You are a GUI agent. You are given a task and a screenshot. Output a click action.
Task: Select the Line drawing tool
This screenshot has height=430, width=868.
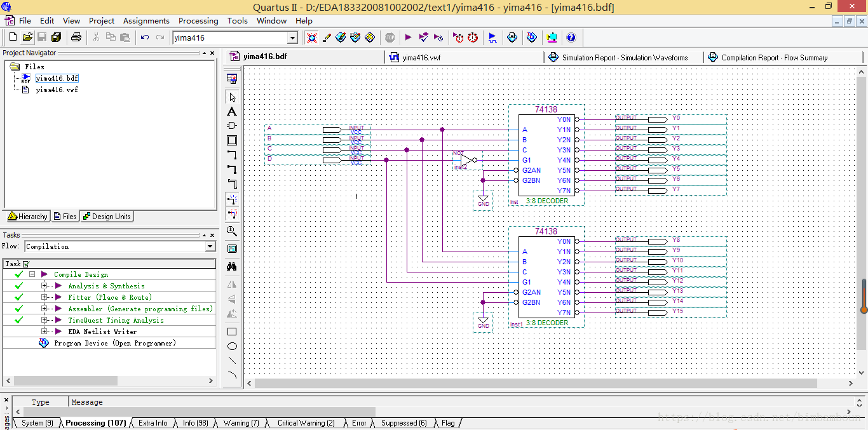[x=232, y=360]
